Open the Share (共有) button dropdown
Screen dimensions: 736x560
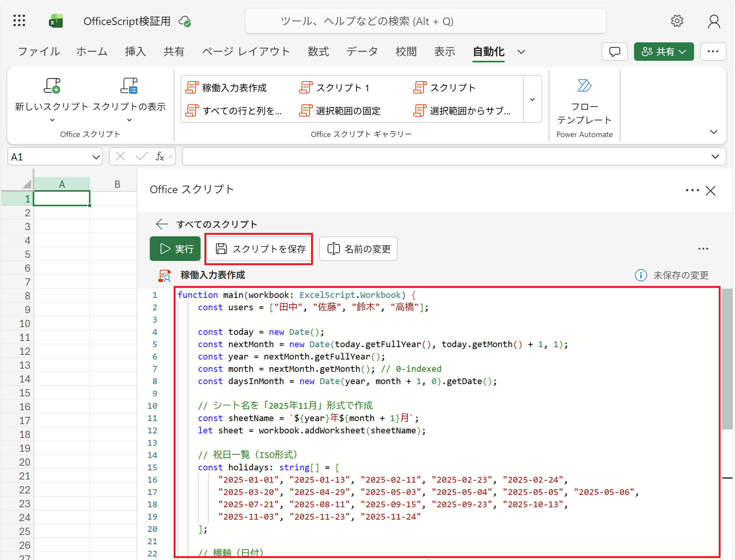[682, 52]
